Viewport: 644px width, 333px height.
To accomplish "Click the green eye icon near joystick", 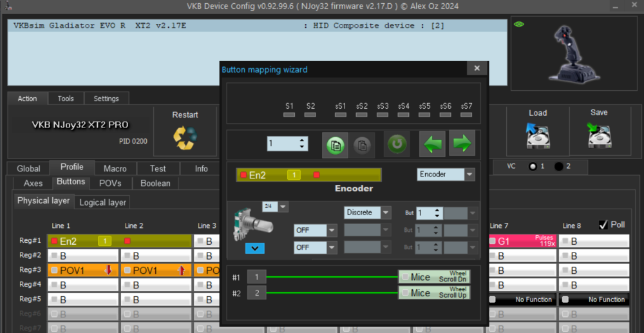I will (x=519, y=24).
